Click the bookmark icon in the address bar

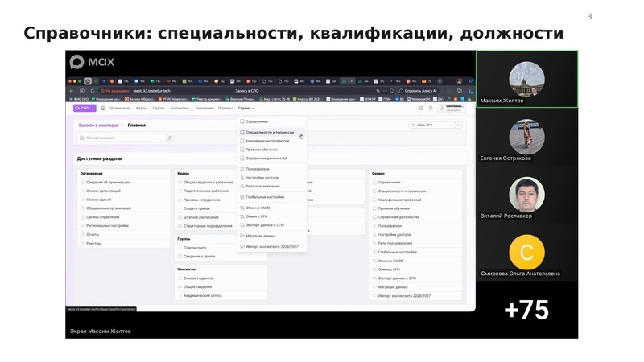(391, 91)
